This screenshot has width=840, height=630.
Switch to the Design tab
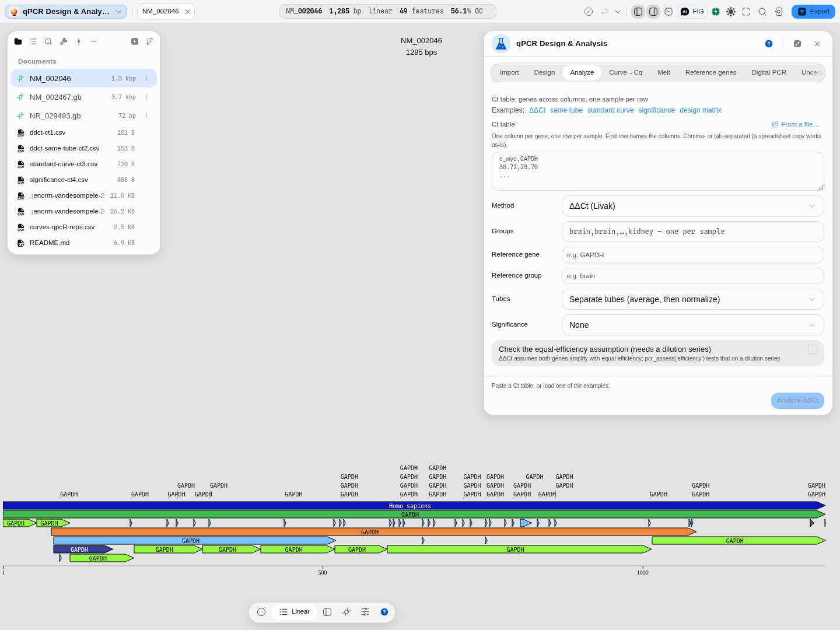(544, 73)
